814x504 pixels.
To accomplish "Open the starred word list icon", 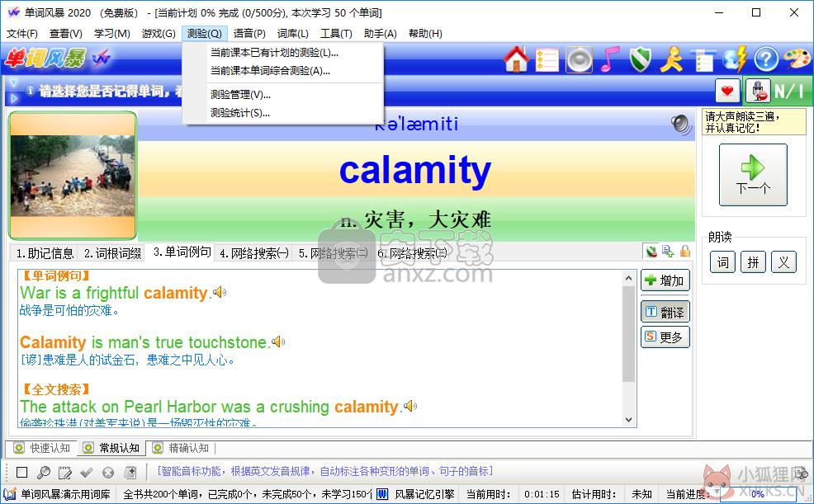I will [x=547, y=60].
